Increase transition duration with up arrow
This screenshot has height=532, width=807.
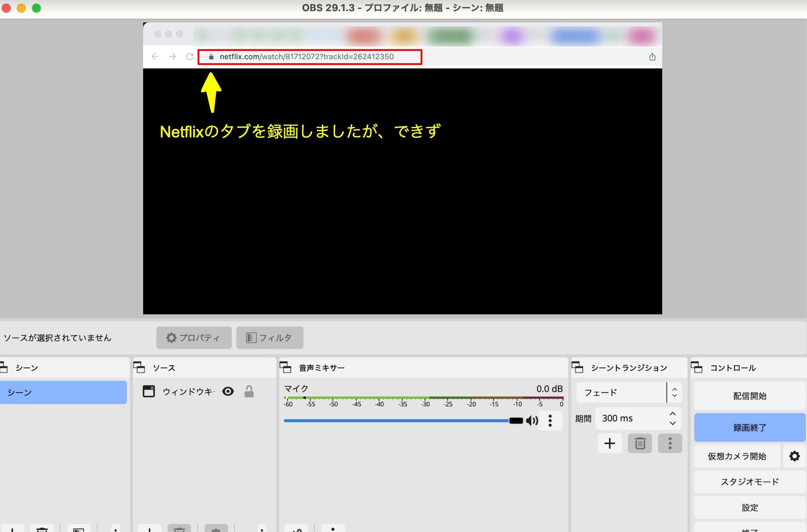672,414
